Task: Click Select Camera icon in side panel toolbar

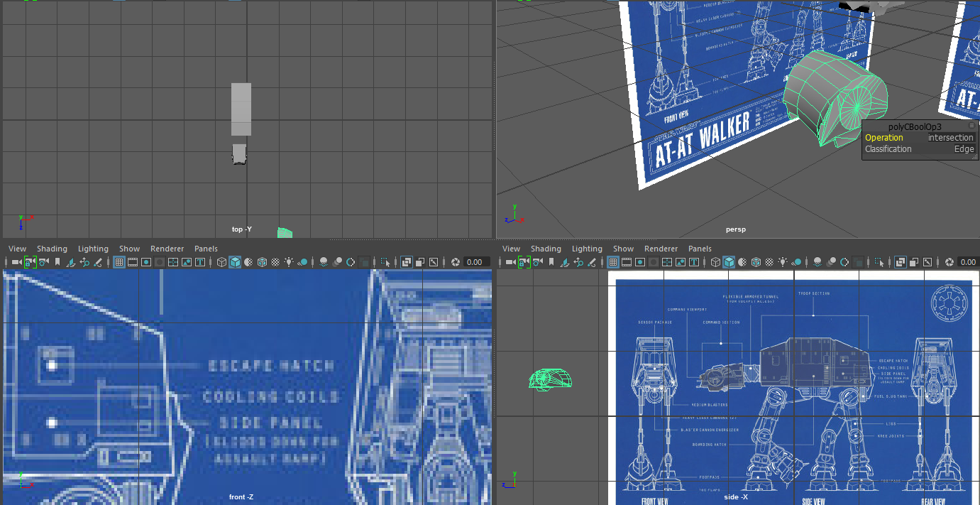Action: click(x=510, y=262)
